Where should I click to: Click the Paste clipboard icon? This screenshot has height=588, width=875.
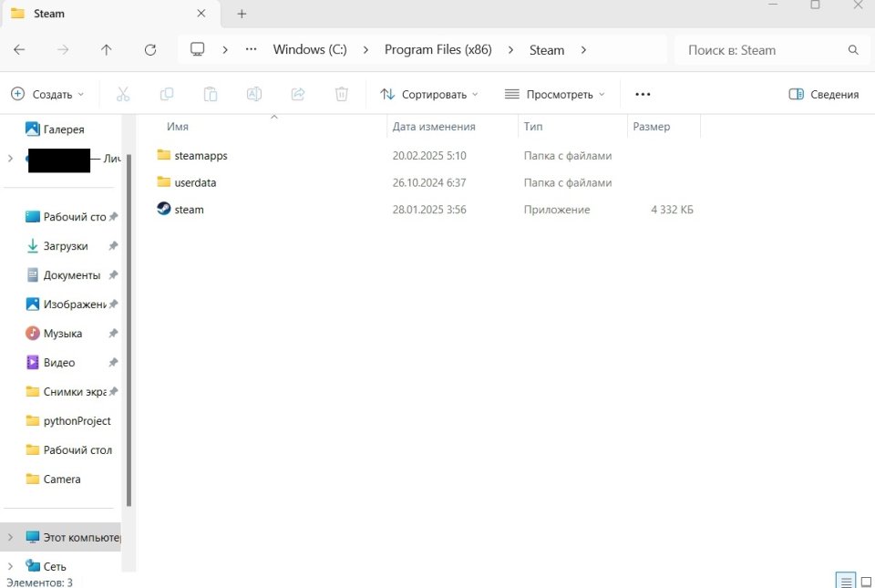[x=211, y=94]
